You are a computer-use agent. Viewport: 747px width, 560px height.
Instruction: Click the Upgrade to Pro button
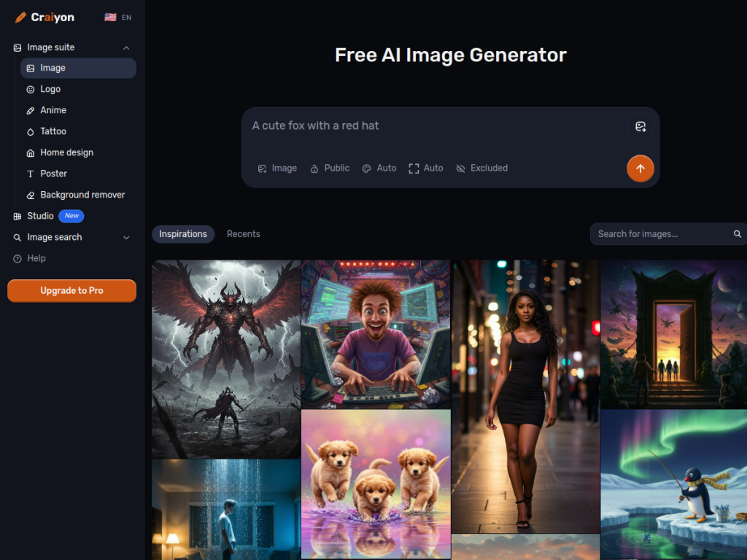71,291
